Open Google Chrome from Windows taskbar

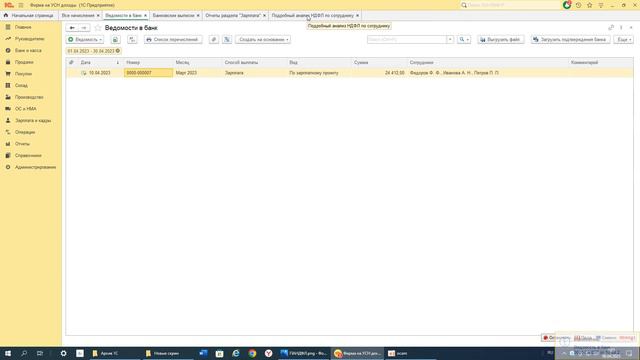252,353
